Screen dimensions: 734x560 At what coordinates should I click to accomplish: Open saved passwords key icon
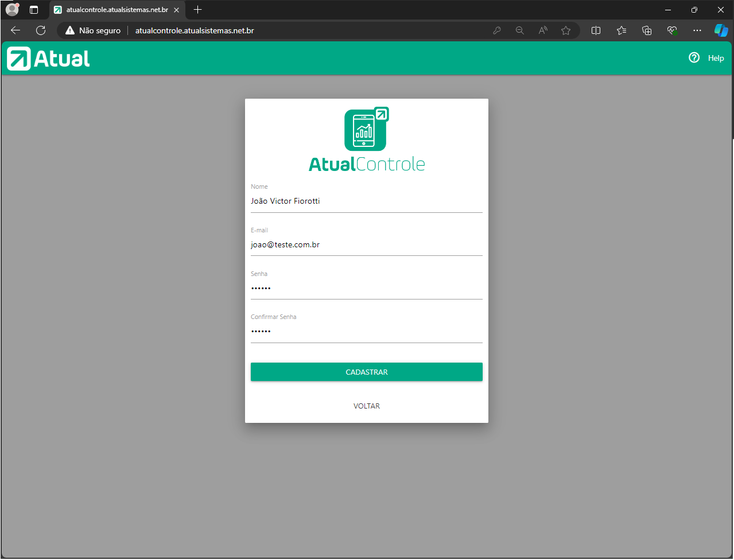(x=497, y=30)
